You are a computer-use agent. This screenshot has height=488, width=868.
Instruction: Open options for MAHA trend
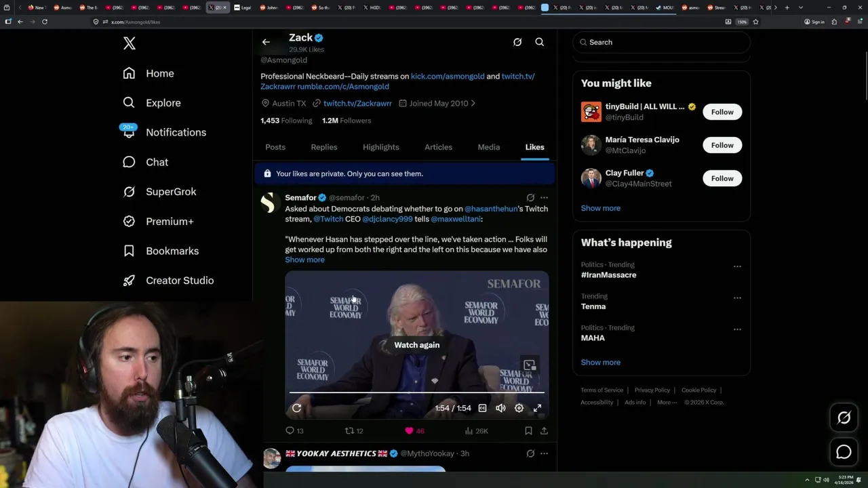737,329
